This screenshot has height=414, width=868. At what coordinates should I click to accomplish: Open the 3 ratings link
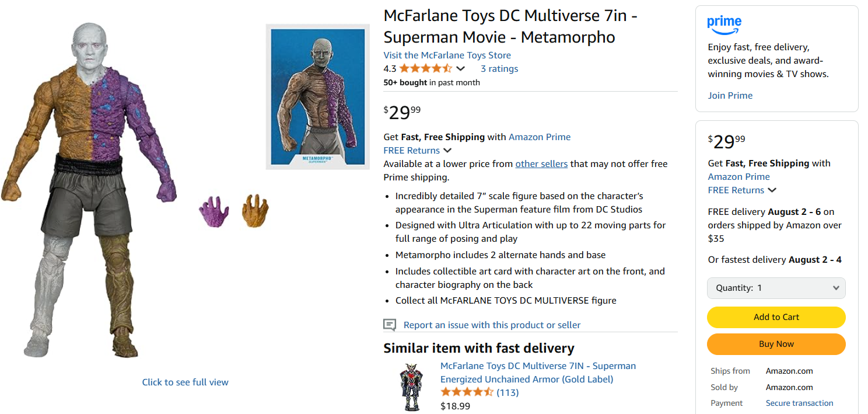click(499, 69)
